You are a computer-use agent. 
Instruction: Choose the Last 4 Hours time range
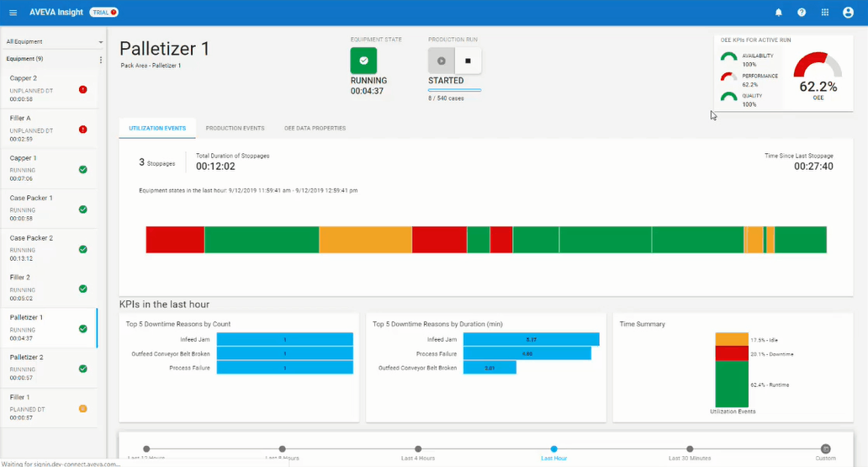tap(418, 449)
